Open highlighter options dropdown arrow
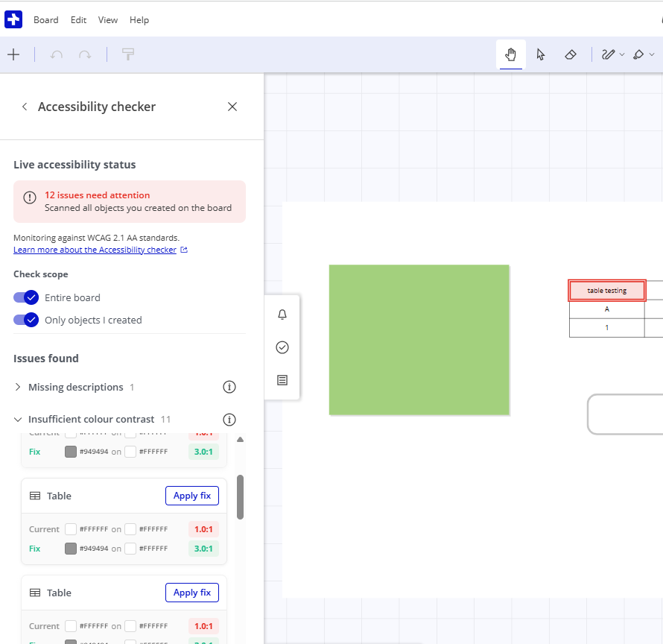663x644 pixels. pyautogui.click(x=652, y=54)
